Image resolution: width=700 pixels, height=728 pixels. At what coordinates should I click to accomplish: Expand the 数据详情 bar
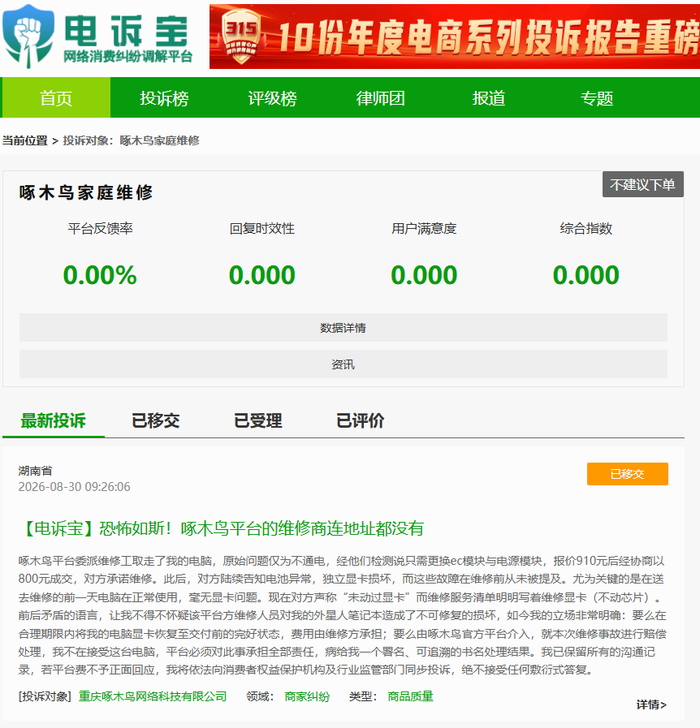[344, 328]
